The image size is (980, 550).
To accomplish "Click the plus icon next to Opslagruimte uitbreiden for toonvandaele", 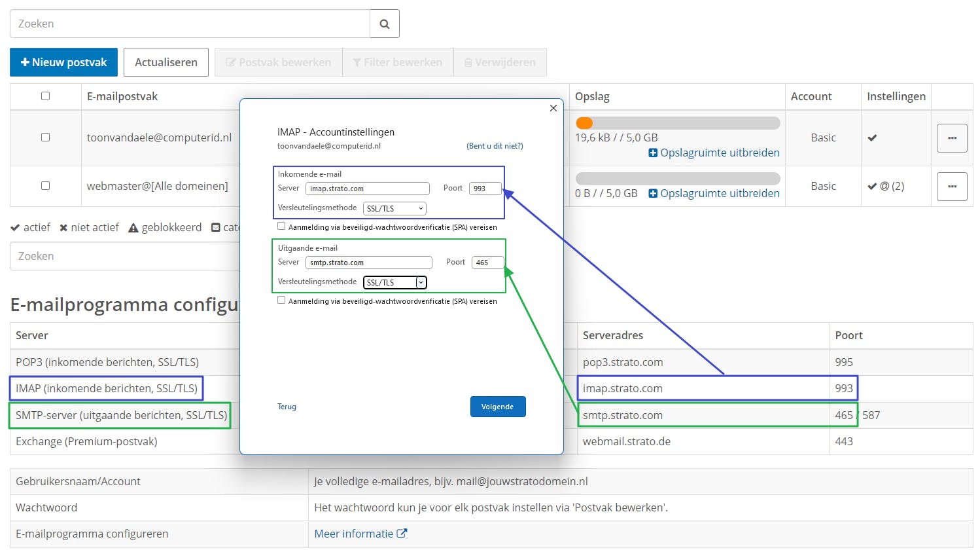I will [x=652, y=153].
